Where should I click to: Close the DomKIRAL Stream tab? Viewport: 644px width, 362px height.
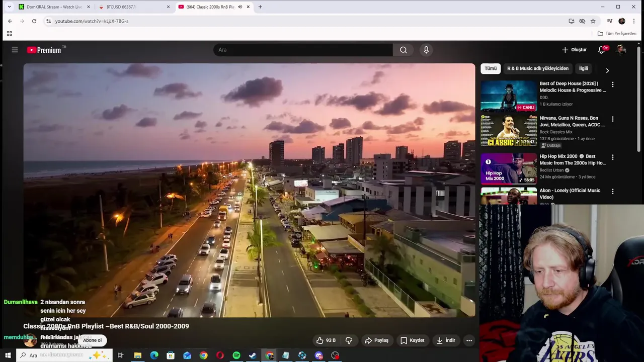[89, 7]
